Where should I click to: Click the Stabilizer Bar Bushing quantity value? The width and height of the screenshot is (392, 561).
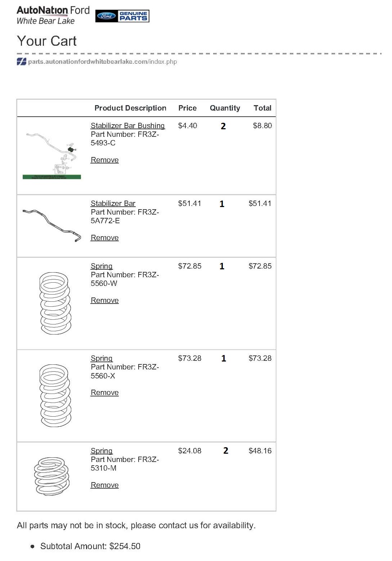[223, 126]
